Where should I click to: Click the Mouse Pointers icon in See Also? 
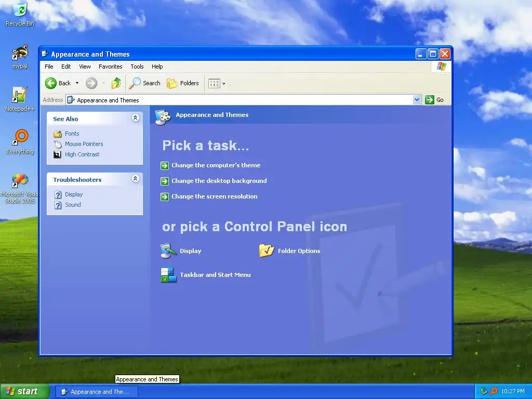pyautogui.click(x=58, y=144)
